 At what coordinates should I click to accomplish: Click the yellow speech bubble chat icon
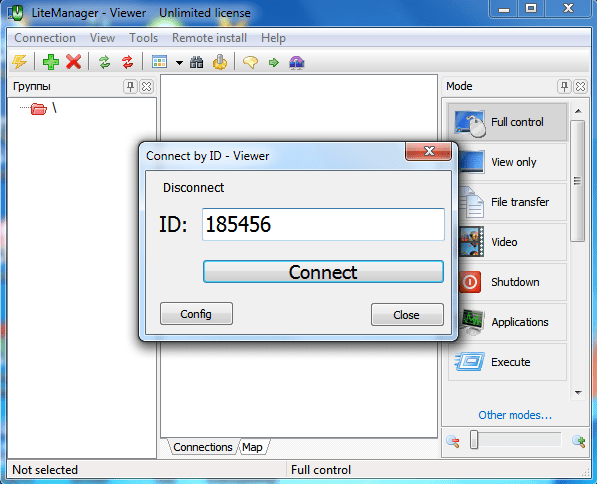tap(251, 62)
